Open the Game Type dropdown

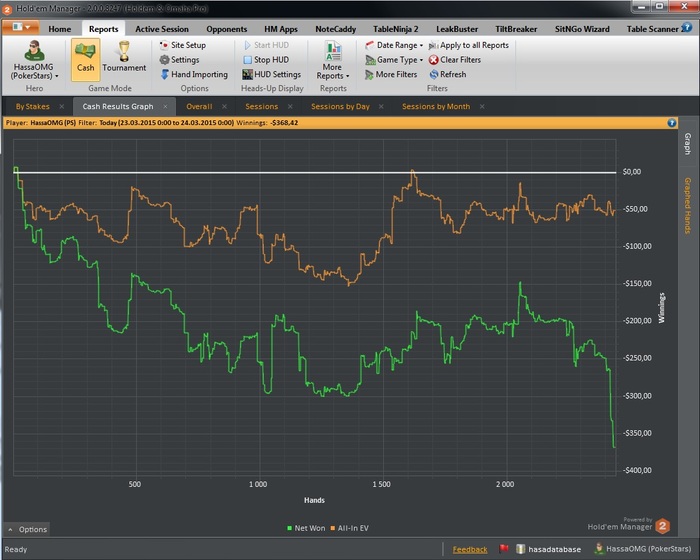(x=394, y=60)
